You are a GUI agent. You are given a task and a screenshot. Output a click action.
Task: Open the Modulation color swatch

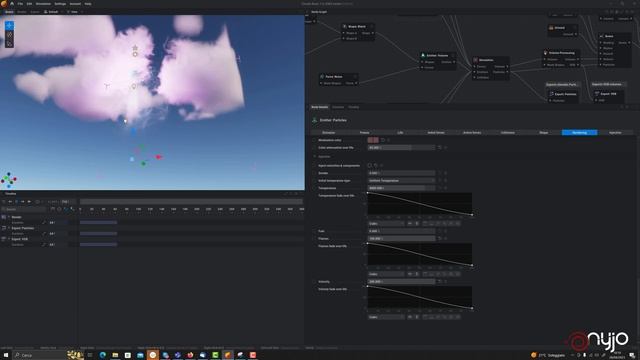click(373, 140)
